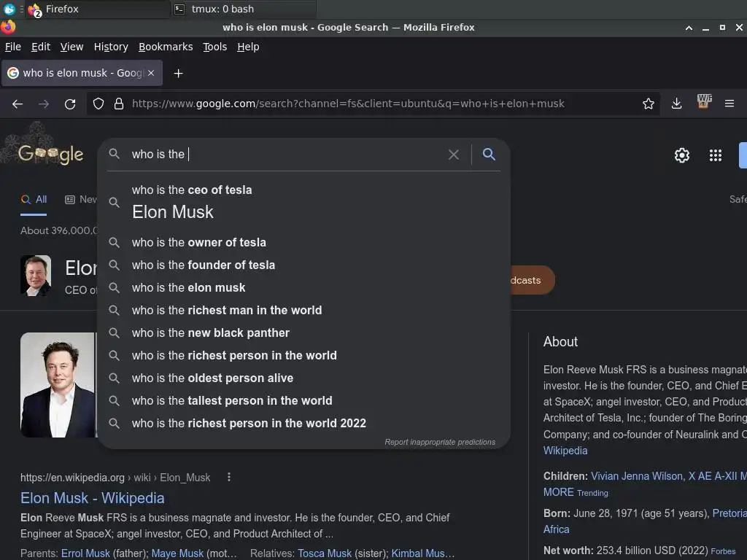Open the Bookmarks menu
Image resolution: width=747 pixels, height=560 pixels.
(166, 47)
